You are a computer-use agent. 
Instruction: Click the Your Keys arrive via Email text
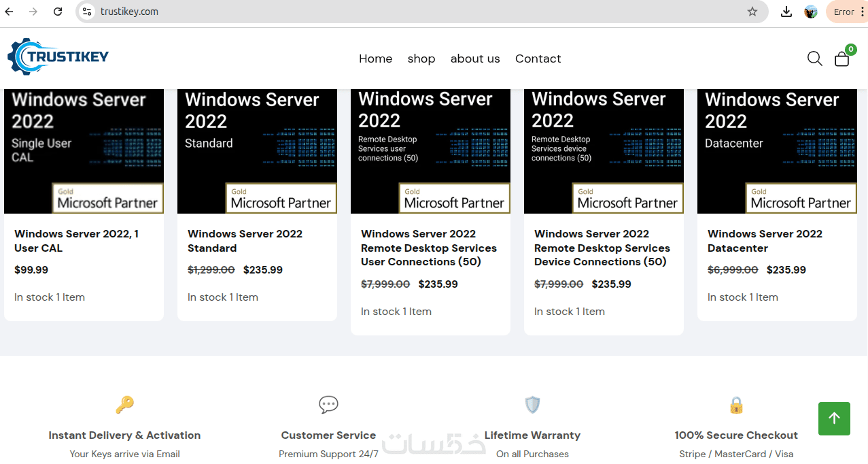[124, 454]
